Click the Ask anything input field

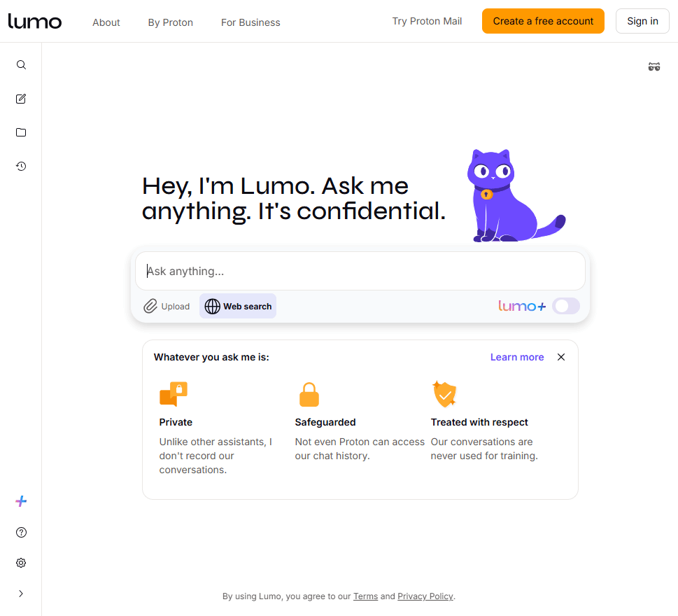coord(360,271)
